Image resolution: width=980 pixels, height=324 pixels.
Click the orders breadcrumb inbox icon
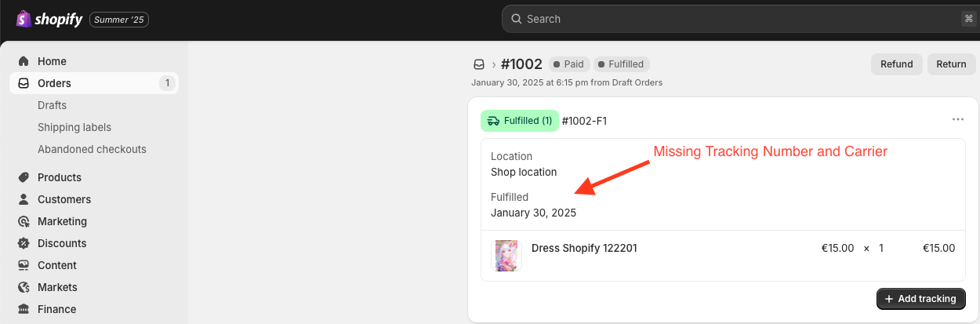pos(478,64)
